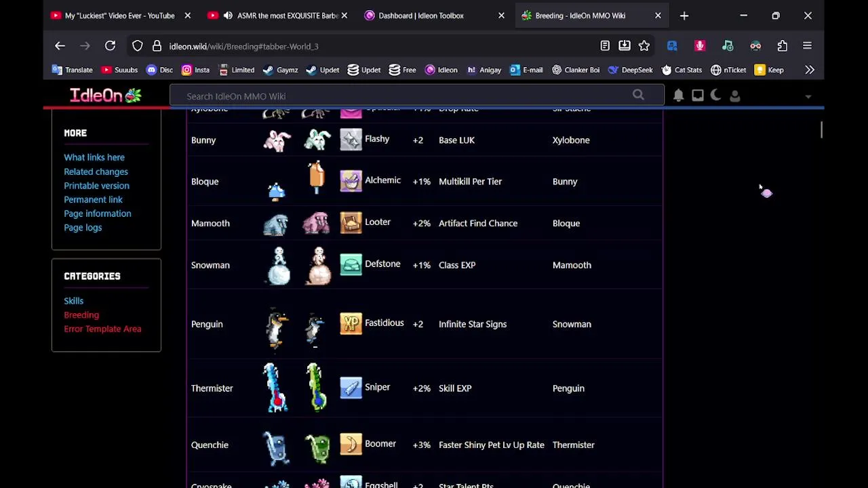
Task: Open the Insta bookmark
Action: click(x=195, y=70)
